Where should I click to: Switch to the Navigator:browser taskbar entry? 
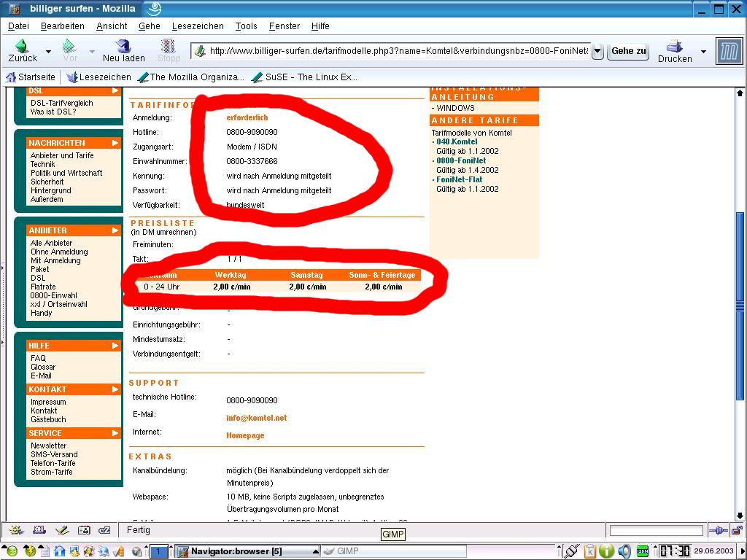pos(247,551)
